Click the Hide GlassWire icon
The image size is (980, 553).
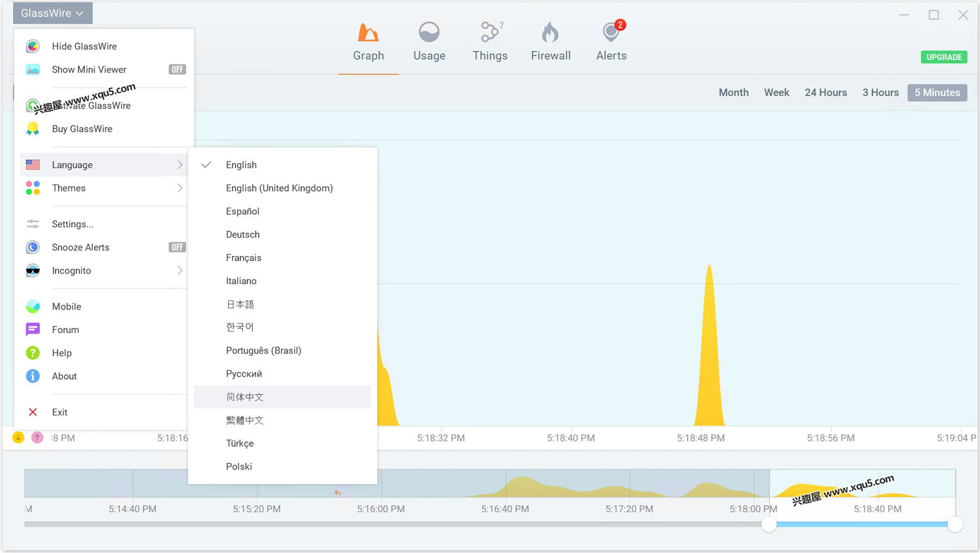(x=33, y=46)
